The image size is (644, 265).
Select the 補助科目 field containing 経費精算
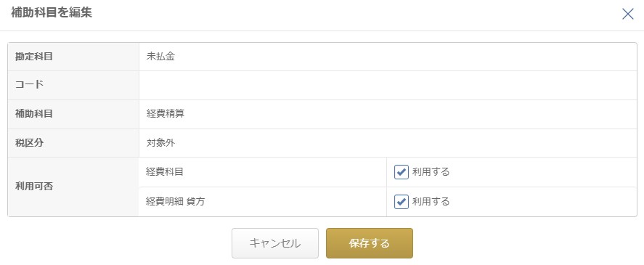388,114
